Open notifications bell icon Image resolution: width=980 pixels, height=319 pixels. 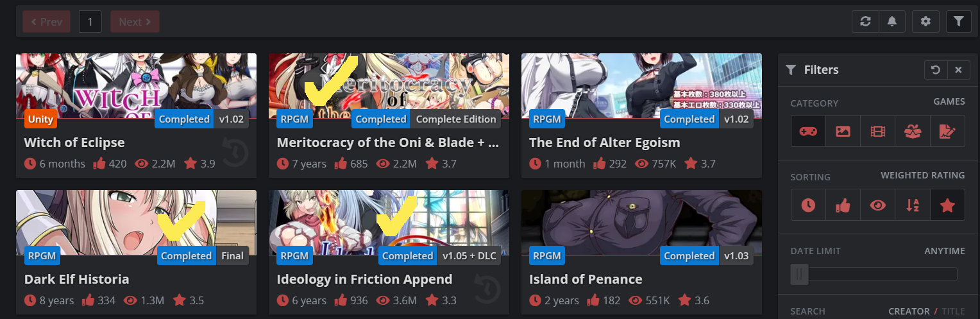click(x=891, y=21)
